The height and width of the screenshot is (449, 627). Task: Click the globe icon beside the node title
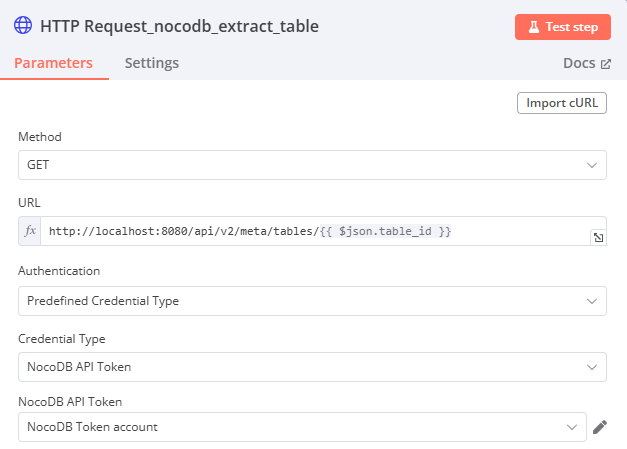click(x=22, y=26)
